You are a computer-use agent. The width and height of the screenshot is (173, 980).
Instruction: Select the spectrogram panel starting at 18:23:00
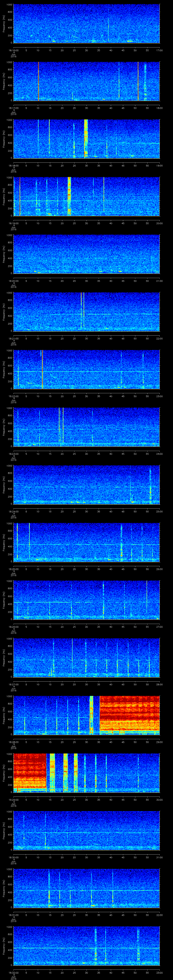pos(87,427)
